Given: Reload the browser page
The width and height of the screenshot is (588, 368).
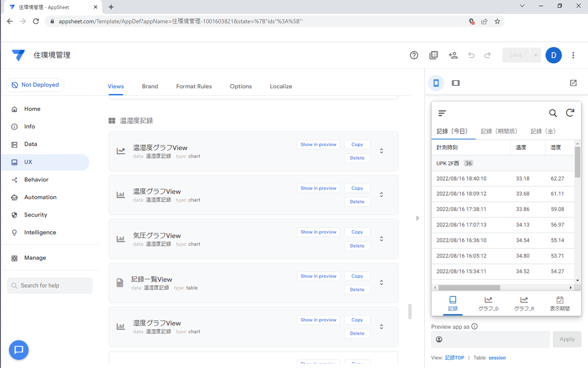Looking at the screenshot, I should (36, 21).
